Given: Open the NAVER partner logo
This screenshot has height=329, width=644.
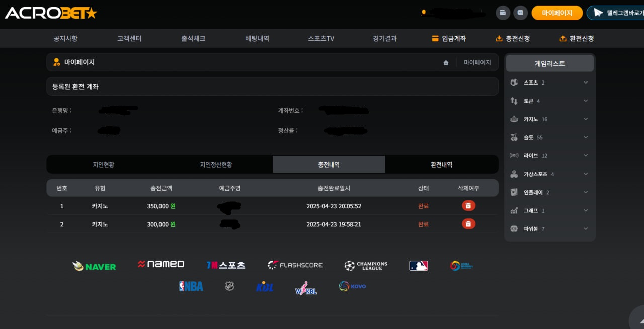Looking at the screenshot, I should click(x=94, y=266).
